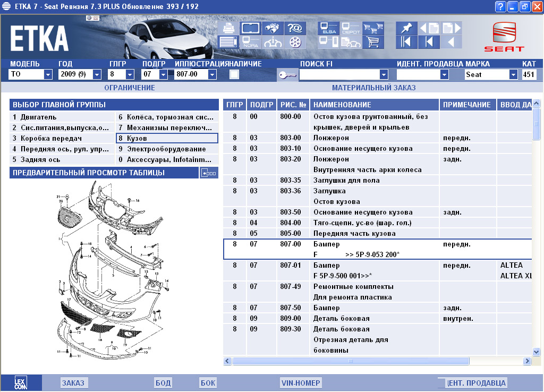Click the computer-to-server icon below ELSA

click(328, 42)
